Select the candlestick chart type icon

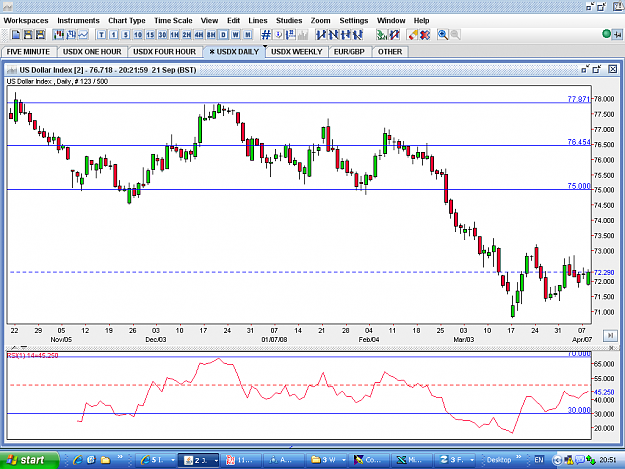59,35
